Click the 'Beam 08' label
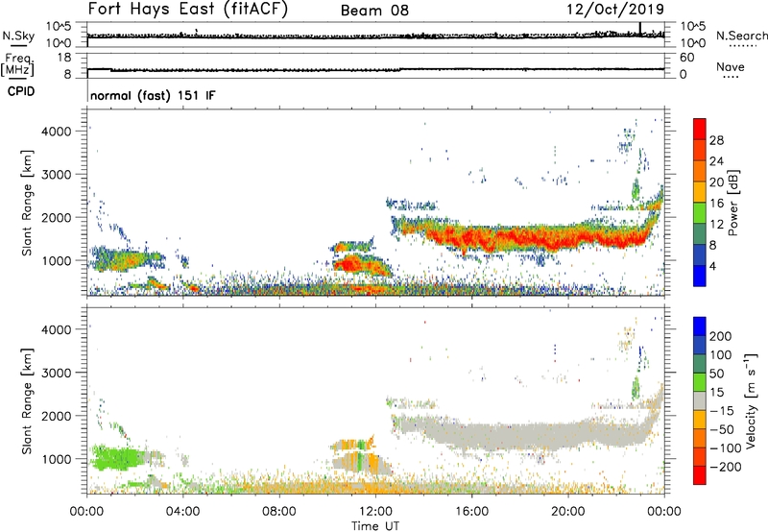The height and width of the screenshot is (532, 768). tap(374, 11)
